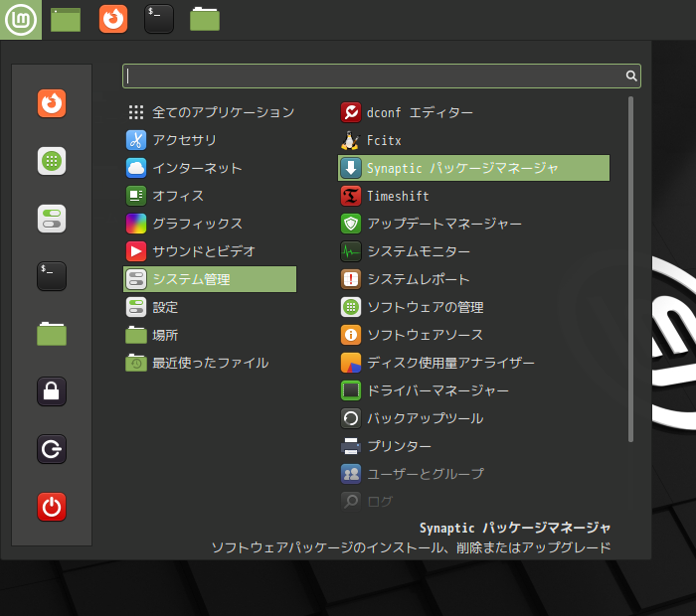
Task: Open the show desktop panel icon
Action: 66,20
